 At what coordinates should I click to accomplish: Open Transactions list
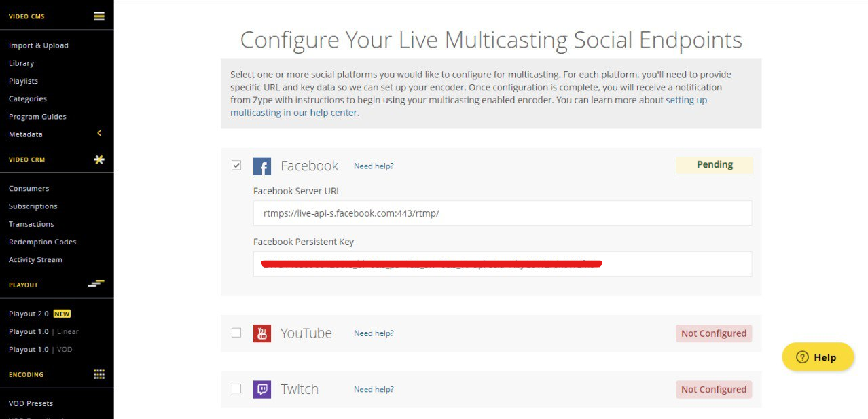point(31,223)
